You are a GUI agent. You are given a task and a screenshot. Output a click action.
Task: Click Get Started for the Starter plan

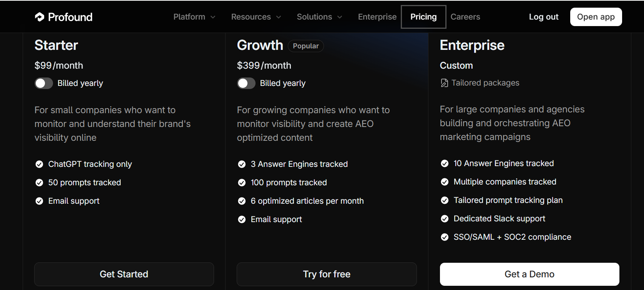(124, 274)
